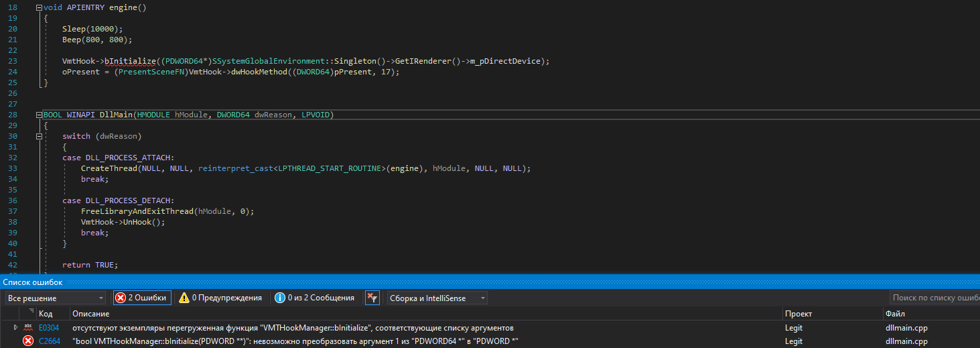Screen dimensions: 980x348
Task: Sort by the 'Описание' column header
Action: point(90,314)
